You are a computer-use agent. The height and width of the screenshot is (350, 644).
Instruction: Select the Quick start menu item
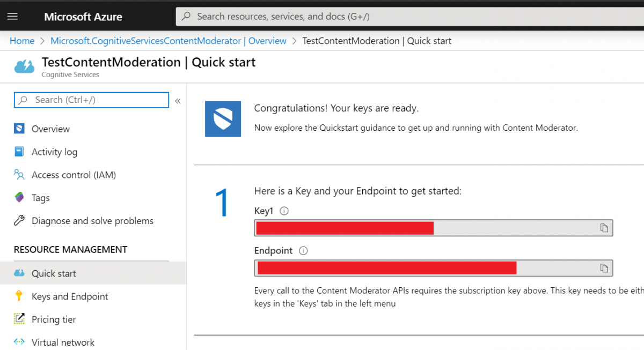point(93,273)
